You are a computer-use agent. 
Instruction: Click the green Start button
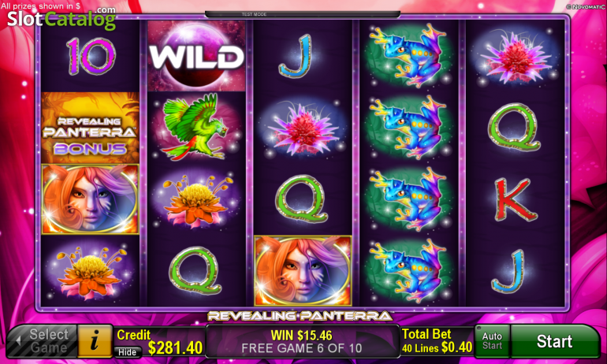click(x=555, y=341)
